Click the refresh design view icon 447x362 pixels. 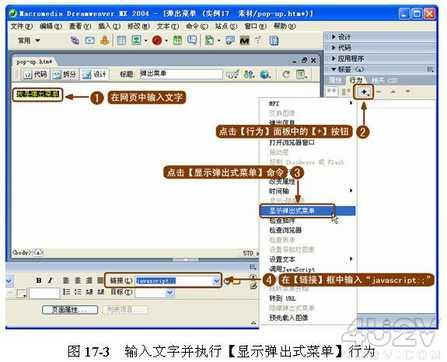286,74
